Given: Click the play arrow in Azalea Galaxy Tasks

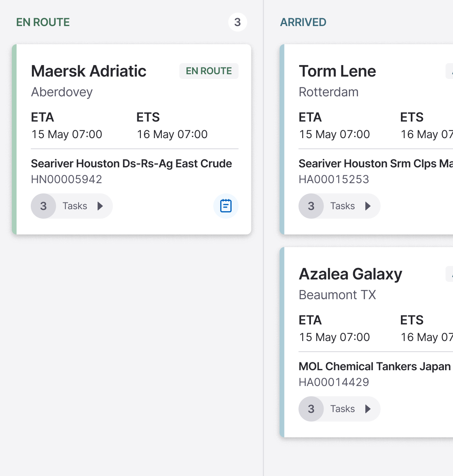Looking at the screenshot, I should tap(368, 409).
